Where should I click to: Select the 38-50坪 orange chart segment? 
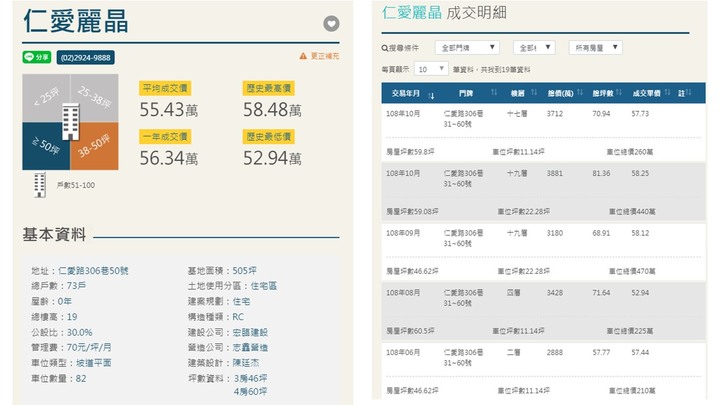point(95,146)
